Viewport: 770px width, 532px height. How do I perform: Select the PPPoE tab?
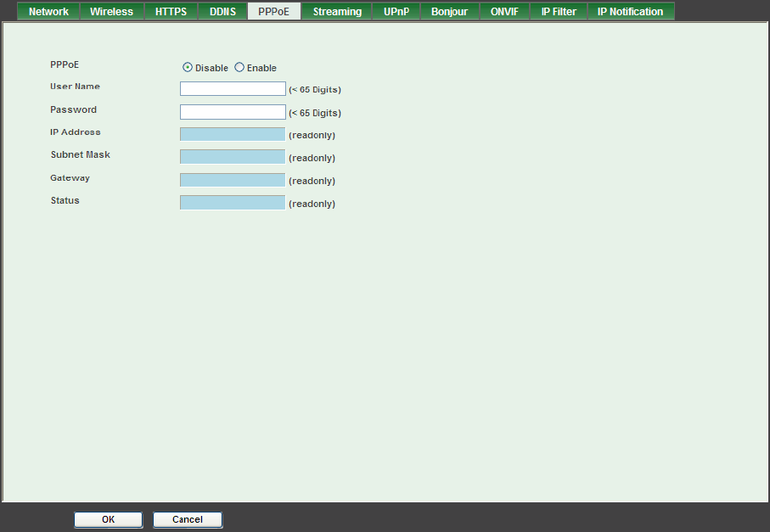coord(273,11)
